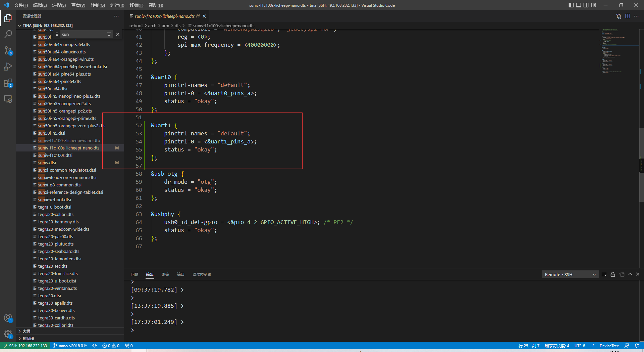644x352 pixels.
Task: Open output log in editor
Action: [x=622, y=274]
